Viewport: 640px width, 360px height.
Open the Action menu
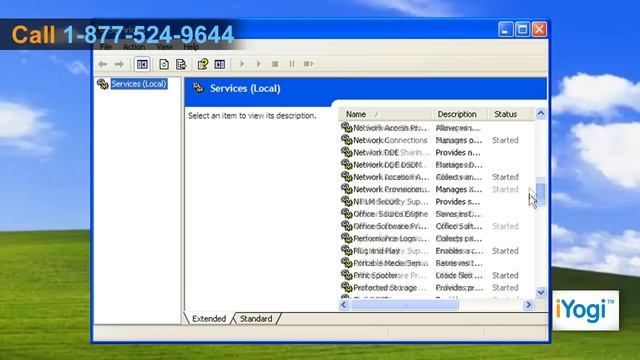134,47
